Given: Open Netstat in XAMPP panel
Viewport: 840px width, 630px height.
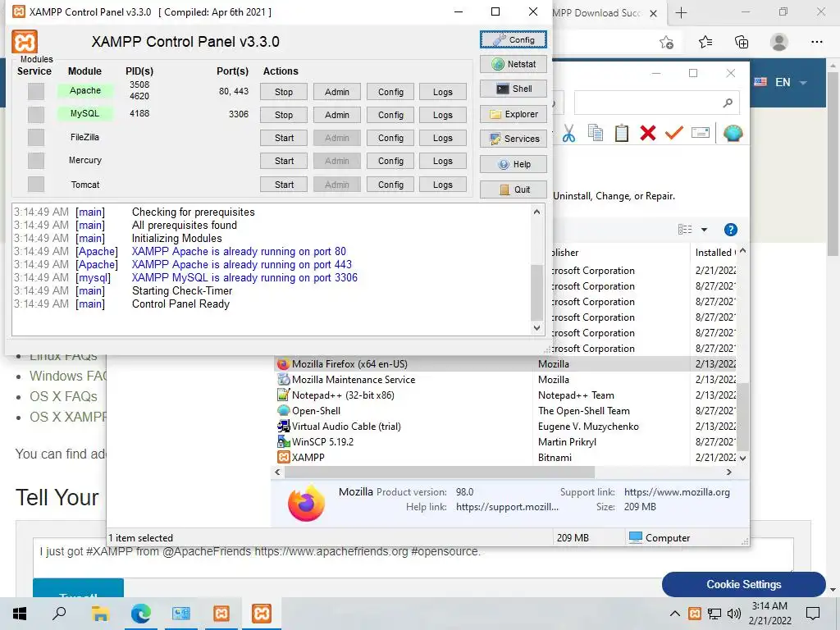Looking at the screenshot, I should click(514, 64).
